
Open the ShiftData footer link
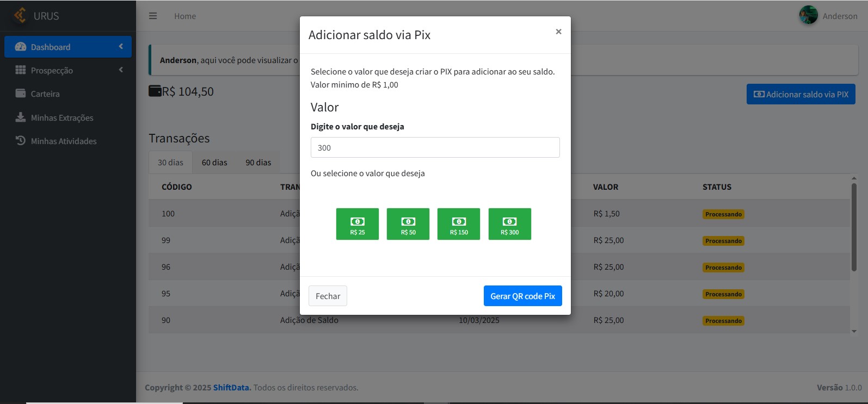(x=232, y=388)
